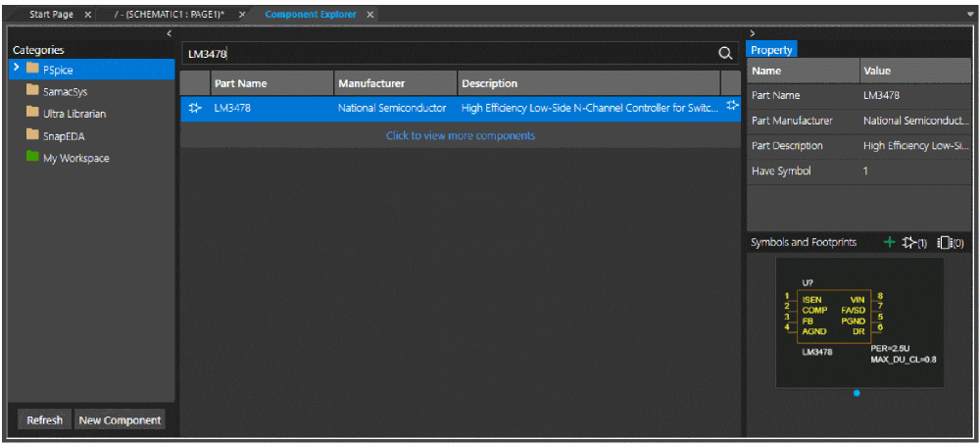Select the PSpice folder icon
980x444 pixels.
[32, 70]
